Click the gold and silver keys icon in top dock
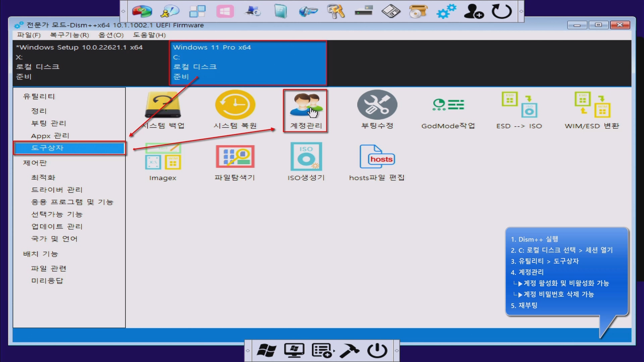 (x=336, y=11)
